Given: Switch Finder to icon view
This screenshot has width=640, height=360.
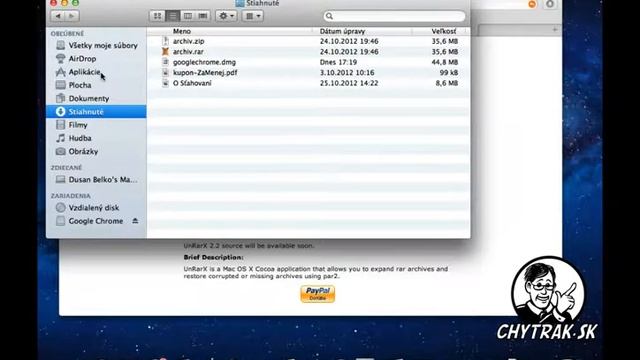Looking at the screenshot, I should pyautogui.click(x=157, y=16).
